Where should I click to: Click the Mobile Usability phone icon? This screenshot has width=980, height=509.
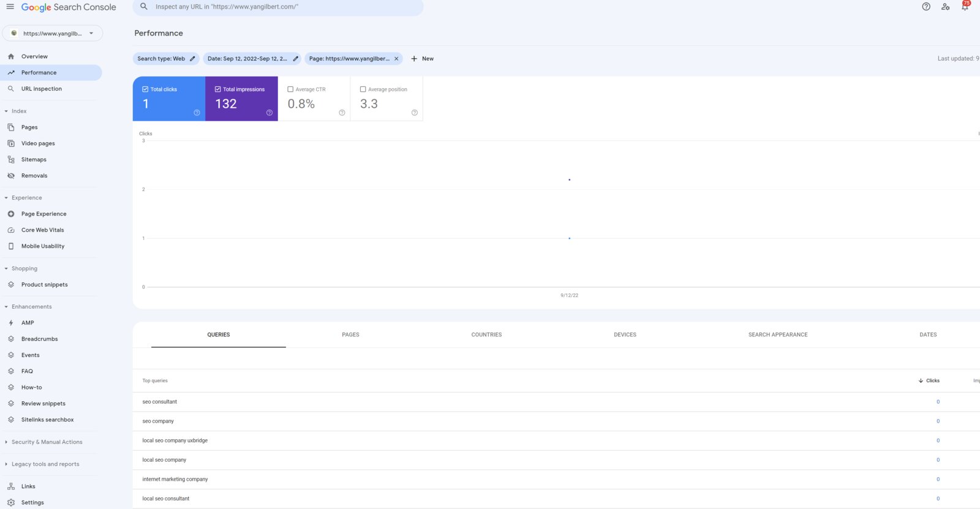[x=11, y=246]
